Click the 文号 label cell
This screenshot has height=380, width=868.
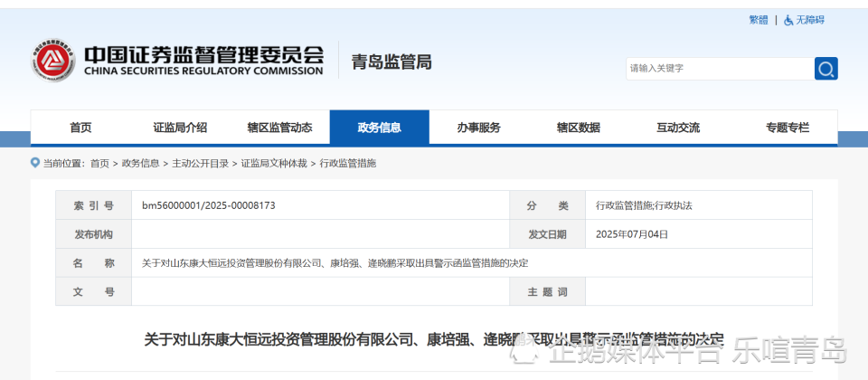tap(93, 292)
